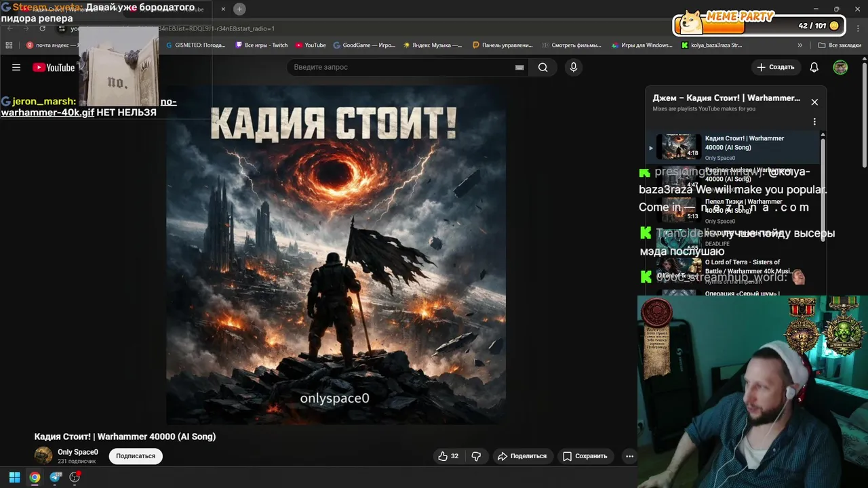Reload the page with refresh icon

click(x=42, y=28)
